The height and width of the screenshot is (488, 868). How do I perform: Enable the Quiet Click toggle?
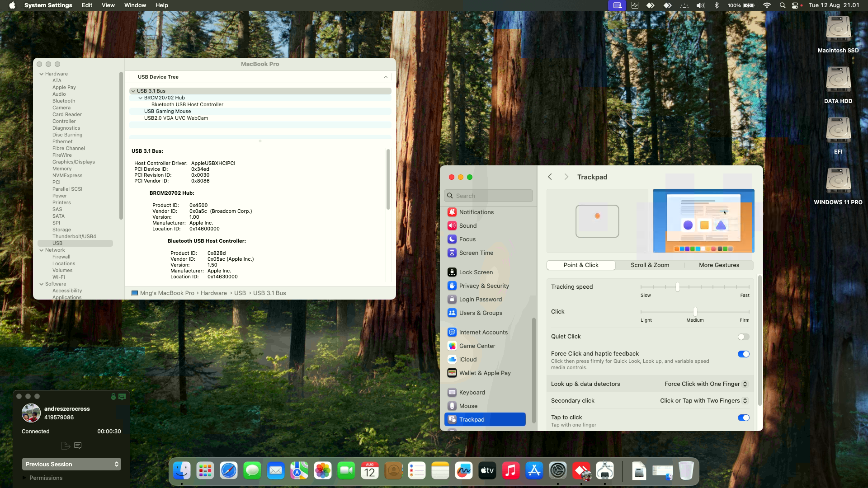coord(743,337)
